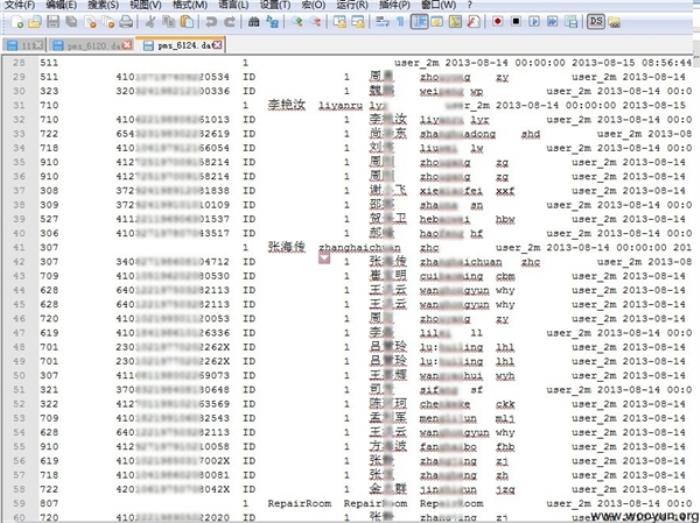
Task: Click the New file toolbar icon
Action: 16,21
